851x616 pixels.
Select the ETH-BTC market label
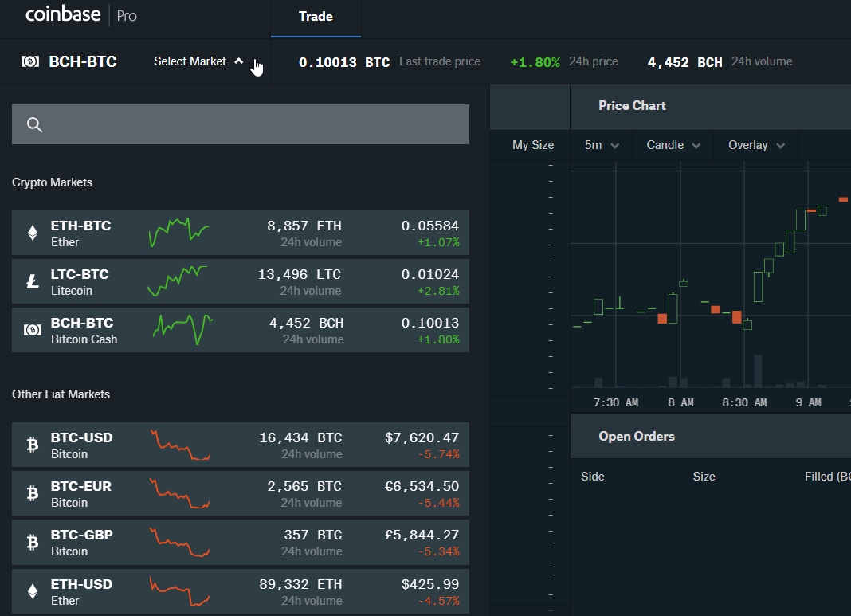[80, 226]
